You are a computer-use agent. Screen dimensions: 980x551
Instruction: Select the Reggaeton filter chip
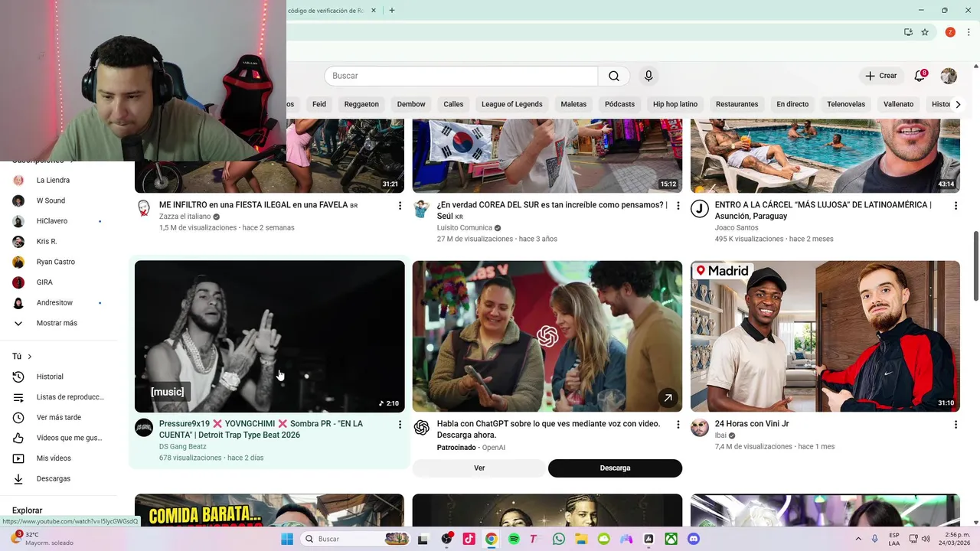click(x=361, y=104)
